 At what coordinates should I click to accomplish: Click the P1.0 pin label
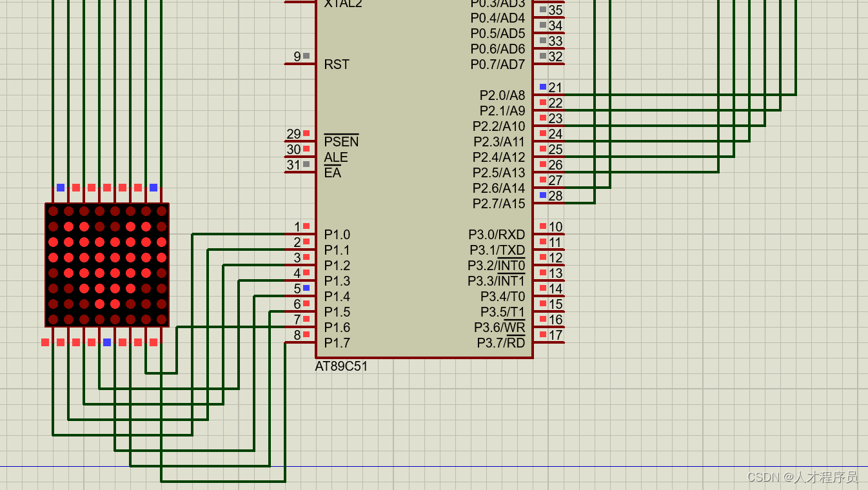click(x=337, y=235)
